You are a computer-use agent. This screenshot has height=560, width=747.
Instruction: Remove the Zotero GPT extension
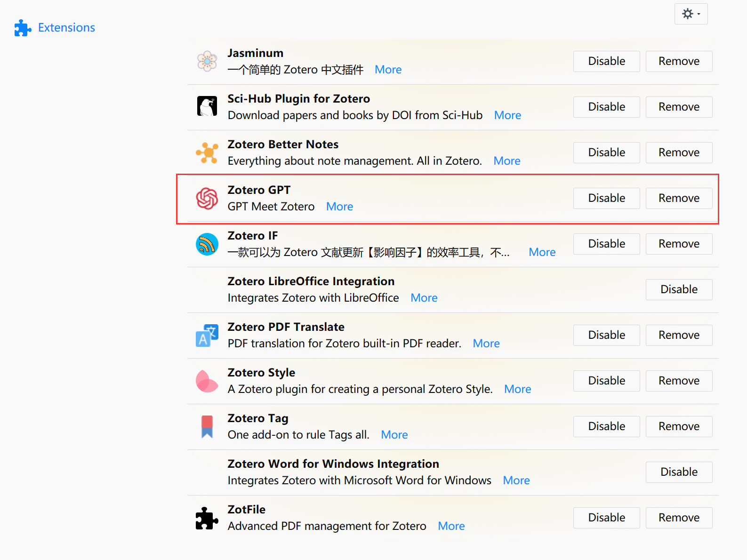[679, 198]
